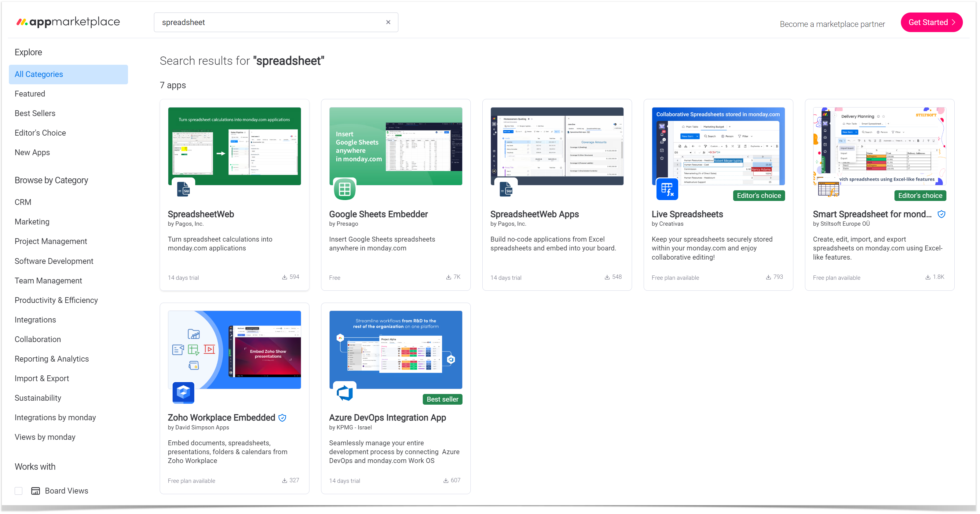Open the Editor's Choice category

click(x=40, y=133)
